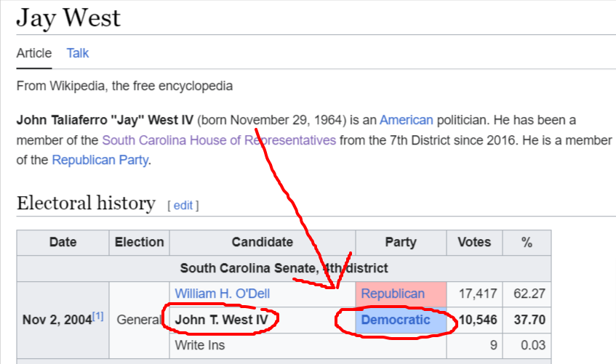The height and width of the screenshot is (364, 616).
Task: Click edit next to Electoral history
Action: (x=183, y=206)
